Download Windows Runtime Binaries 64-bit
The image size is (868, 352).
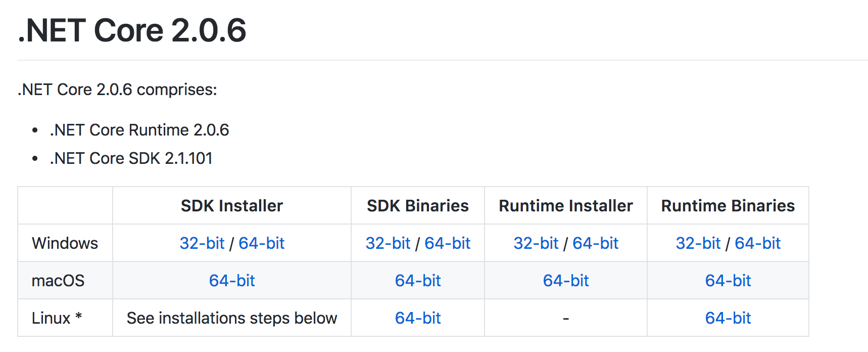[758, 243]
